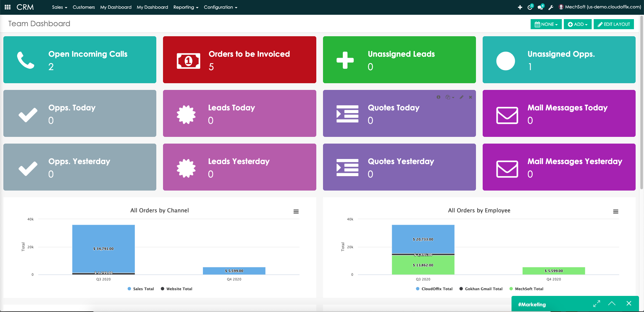Screen dimensions: 644x312
Task: Go to the Customers menu
Action: point(84,7)
